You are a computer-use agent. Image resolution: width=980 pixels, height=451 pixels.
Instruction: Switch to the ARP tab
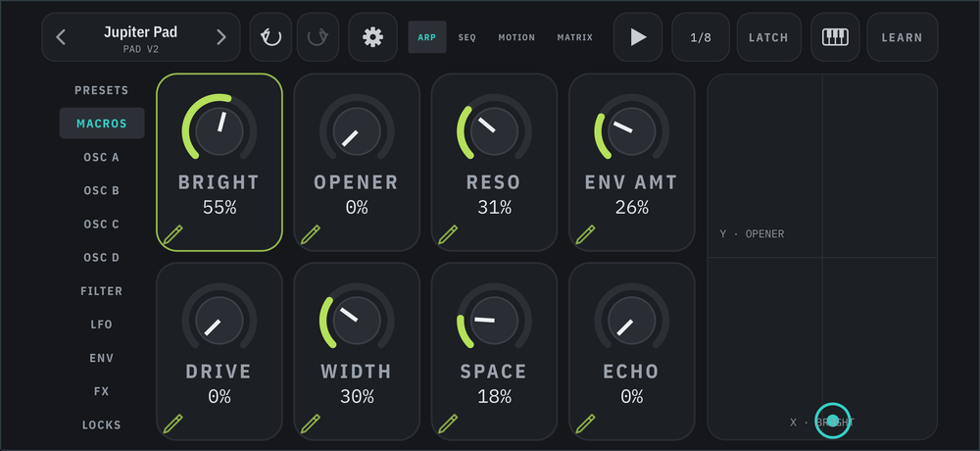coord(427,37)
